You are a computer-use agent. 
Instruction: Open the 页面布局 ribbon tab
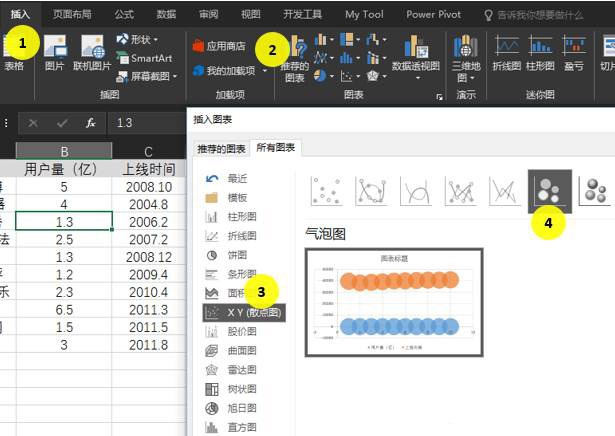[x=72, y=14]
